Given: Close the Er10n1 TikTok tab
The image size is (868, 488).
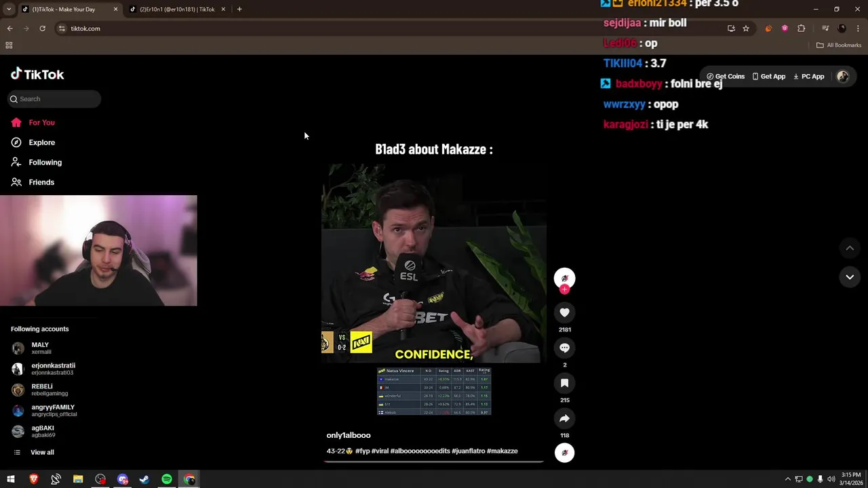Looking at the screenshot, I should [223, 9].
